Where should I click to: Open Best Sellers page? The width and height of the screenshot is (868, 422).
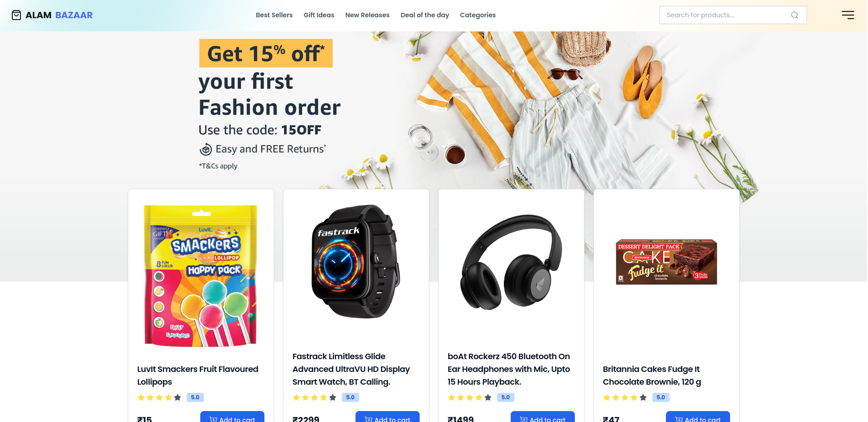[x=274, y=15]
